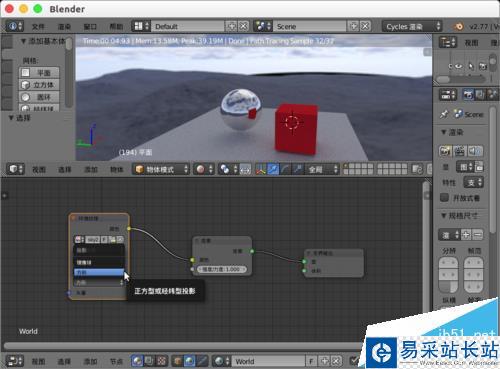This screenshot has width=500, height=369.
Task: Toggle outliner selectable cursor icon
Action: 471,66
